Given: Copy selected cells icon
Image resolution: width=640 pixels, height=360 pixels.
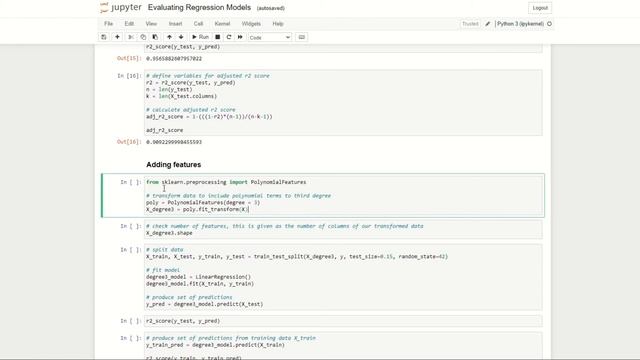Looking at the screenshot, I should (143, 37).
